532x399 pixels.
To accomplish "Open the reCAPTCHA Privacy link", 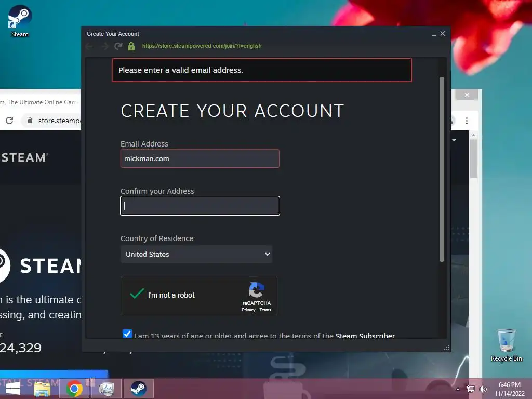I will coord(248,310).
